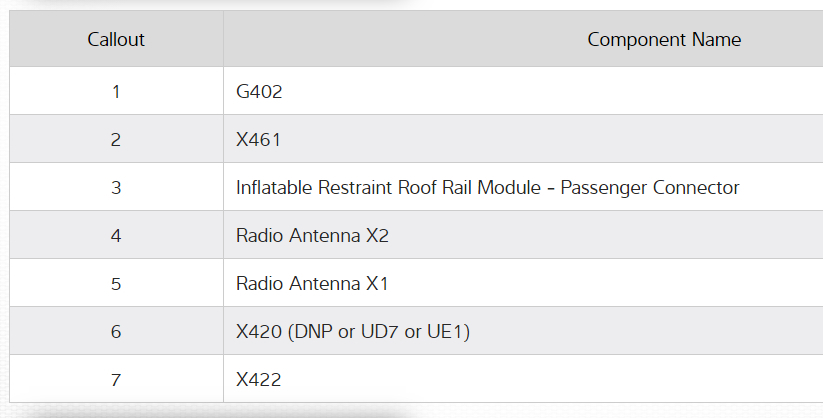The image size is (823, 418).
Task: Select callout number 1 cell
Action: (116, 92)
